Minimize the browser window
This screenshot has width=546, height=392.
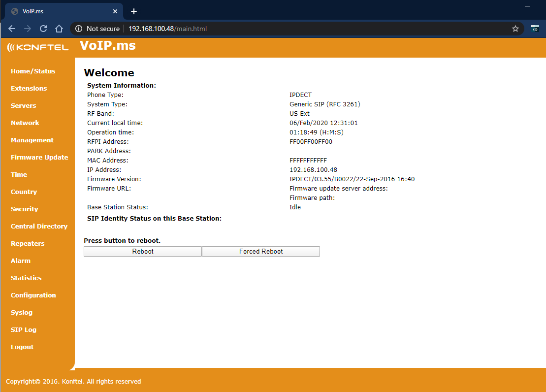click(x=527, y=6)
